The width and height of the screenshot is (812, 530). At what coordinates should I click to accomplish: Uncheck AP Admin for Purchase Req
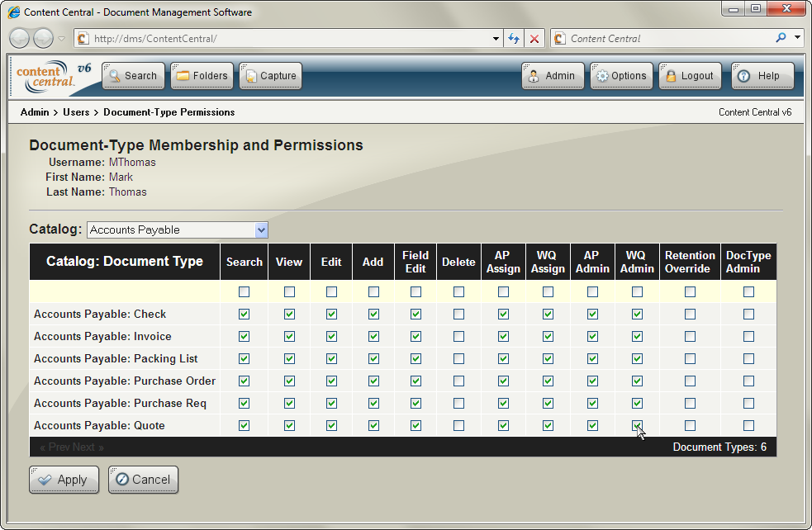pyautogui.click(x=592, y=403)
